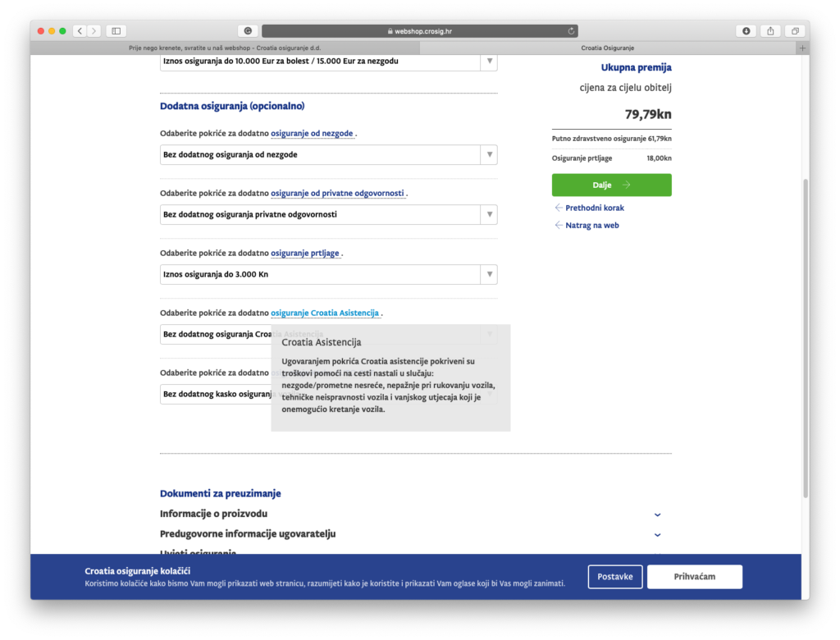840x640 pixels.
Task: Click the page reload icon in address bar
Action: [571, 31]
